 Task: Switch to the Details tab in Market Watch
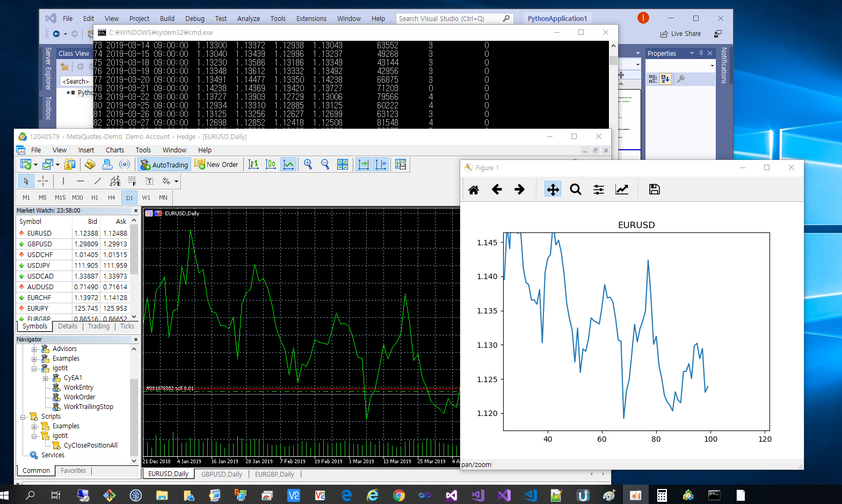pos(68,326)
